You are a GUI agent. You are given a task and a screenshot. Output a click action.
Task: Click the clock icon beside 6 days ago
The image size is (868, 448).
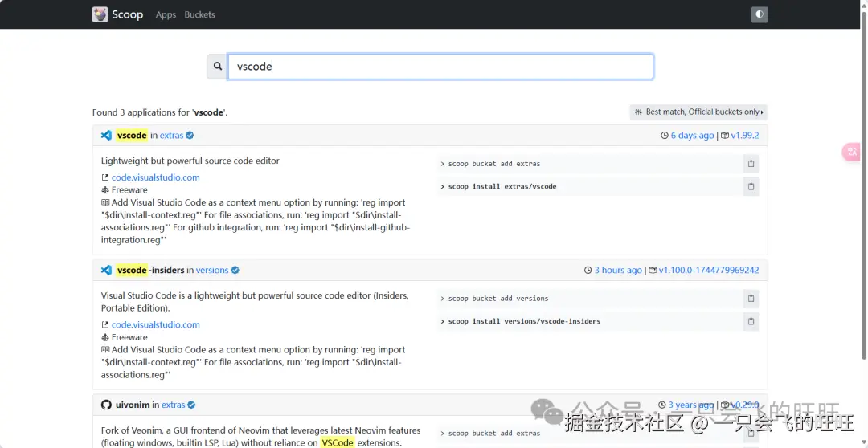(665, 136)
